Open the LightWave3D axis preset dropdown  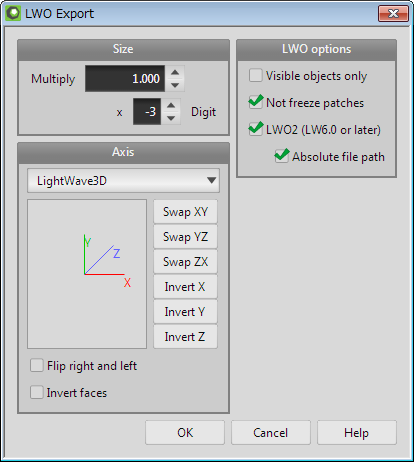coord(123,181)
